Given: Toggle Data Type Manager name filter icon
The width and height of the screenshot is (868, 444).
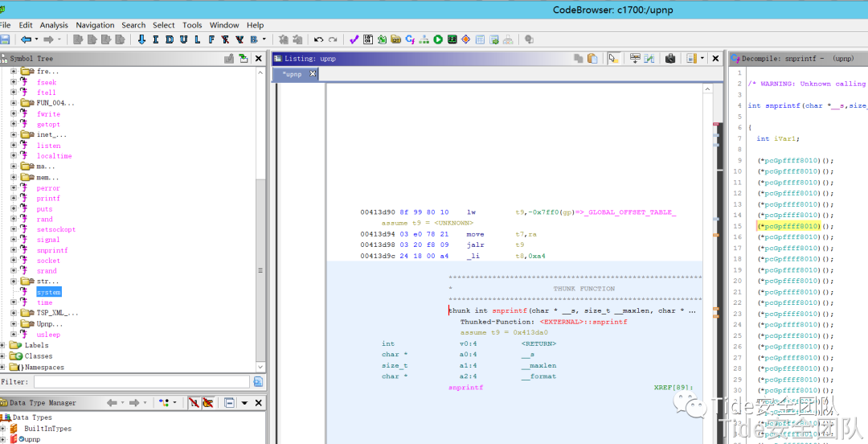Looking at the screenshot, I should (194, 402).
